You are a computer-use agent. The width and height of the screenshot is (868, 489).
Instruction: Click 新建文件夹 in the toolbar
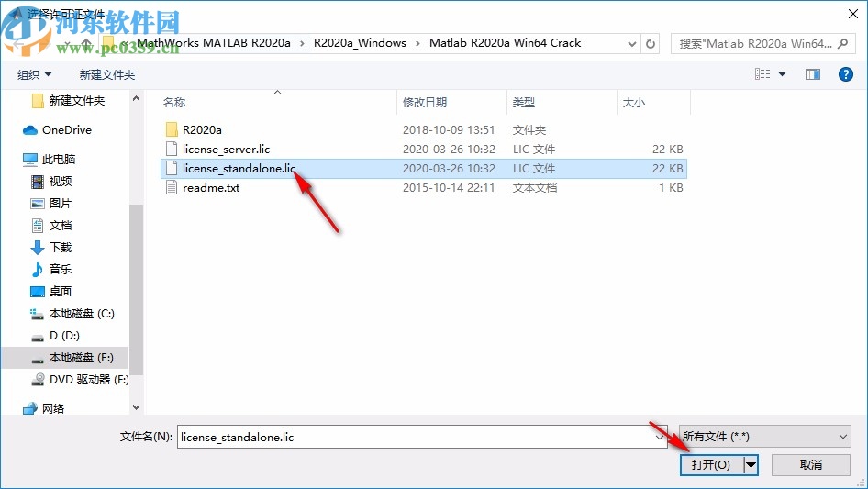coord(107,74)
